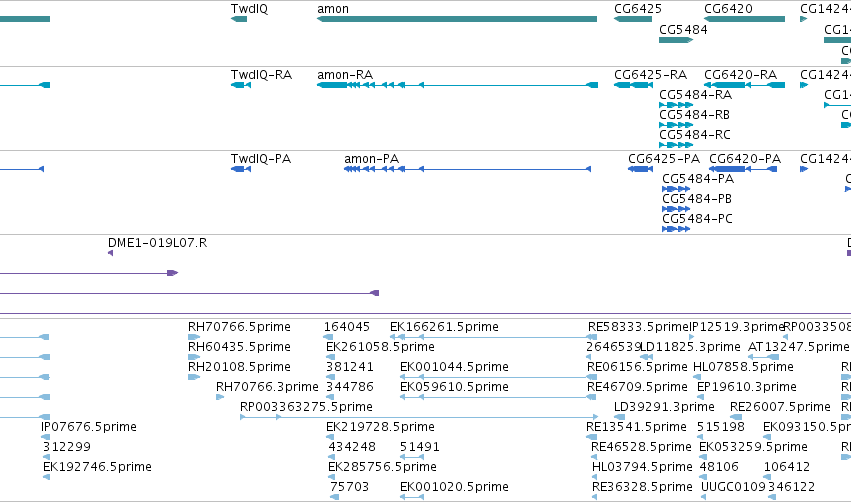Select the CG6425-PA protein label
The image size is (851, 502).
tap(664, 158)
